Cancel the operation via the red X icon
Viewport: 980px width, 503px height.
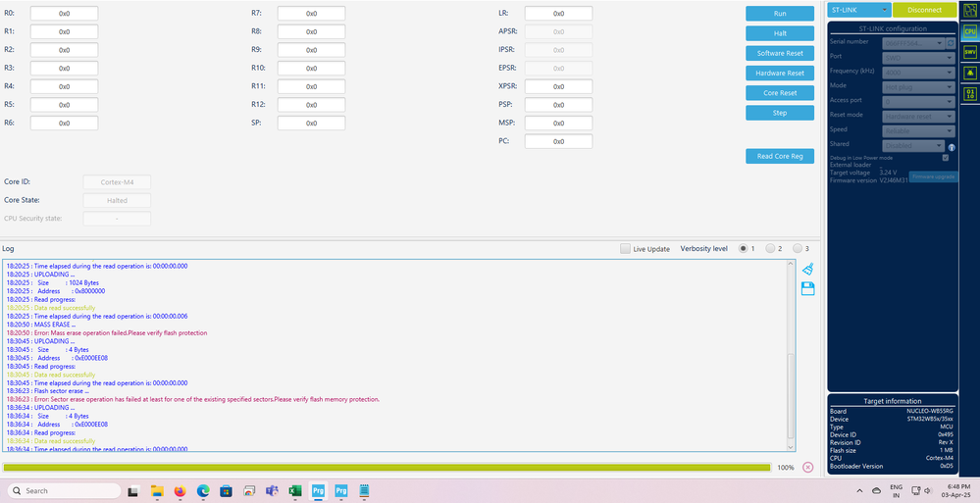point(807,467)
